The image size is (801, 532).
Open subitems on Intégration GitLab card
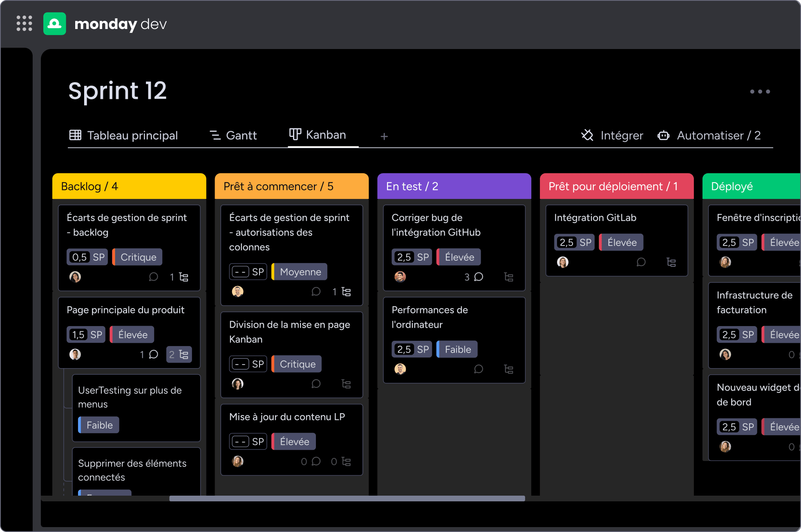pos(671,262)
